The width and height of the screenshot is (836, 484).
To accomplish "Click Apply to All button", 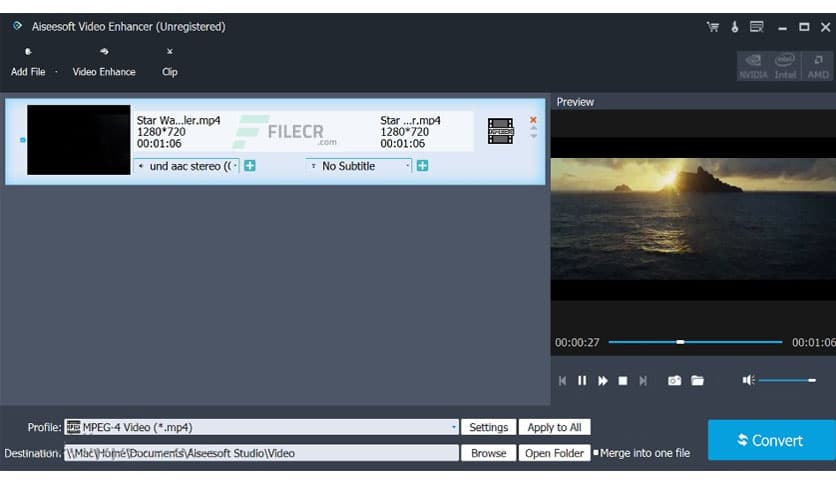I will 554,427.
